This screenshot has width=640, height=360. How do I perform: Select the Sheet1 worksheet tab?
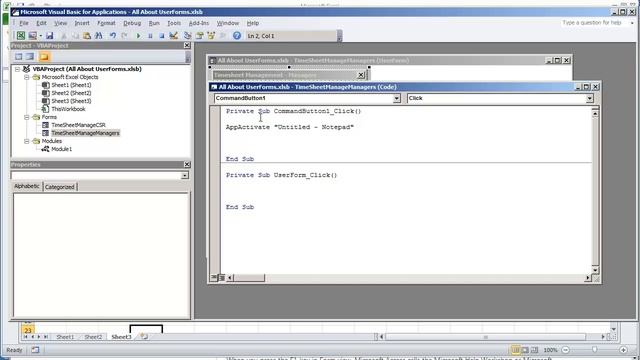point(65,337)
